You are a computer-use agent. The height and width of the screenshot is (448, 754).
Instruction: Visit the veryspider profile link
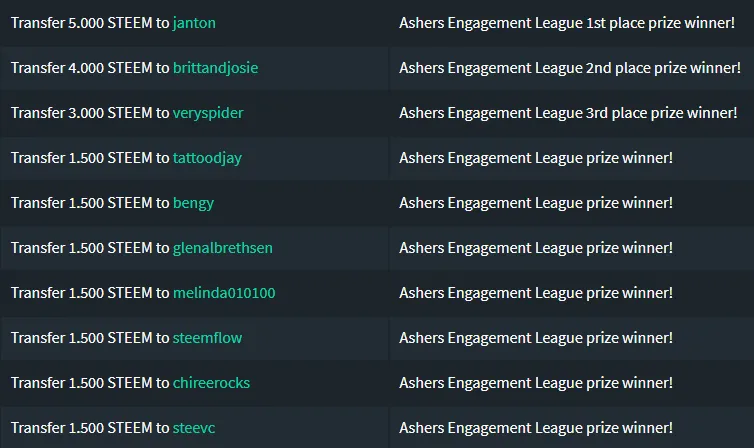tap(208, 113)
